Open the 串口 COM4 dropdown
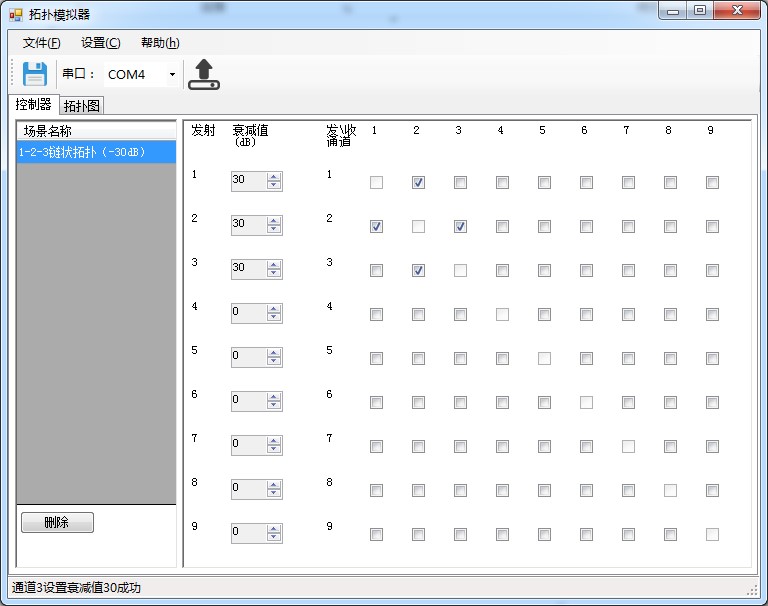768x606 pixels. (172, 75)
